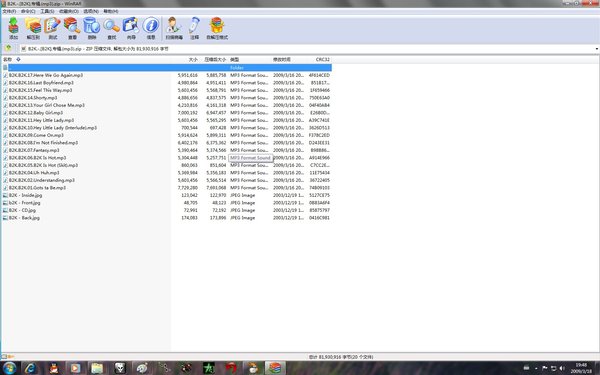Open the Help (帮助) menu
This screenshot has width=600, height=375.
pos(111,11)
